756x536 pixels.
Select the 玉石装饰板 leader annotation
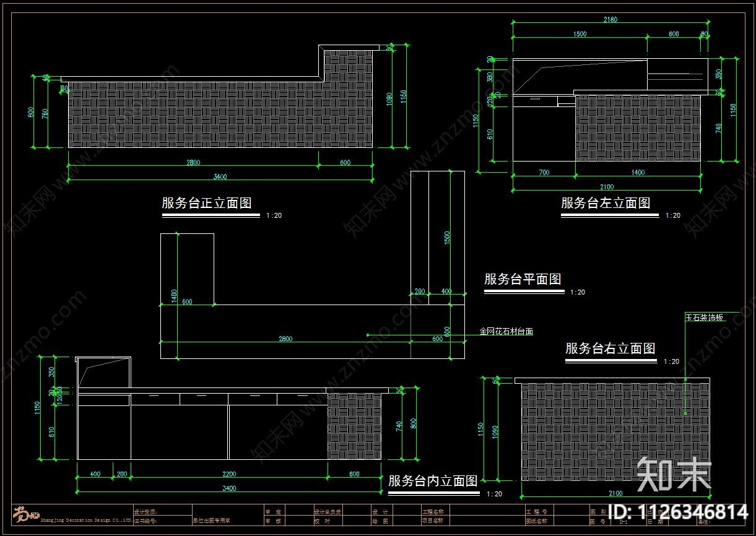pyautogui.click(x=704, y=318)
